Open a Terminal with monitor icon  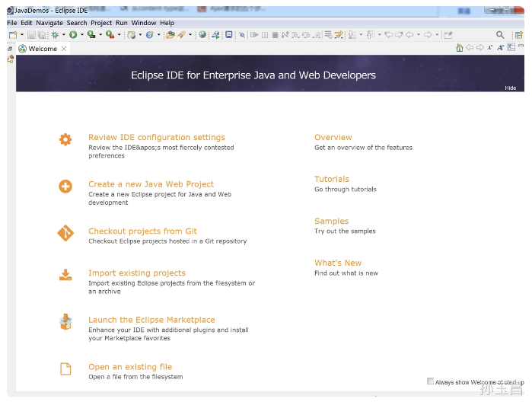(x=229, y=34)
